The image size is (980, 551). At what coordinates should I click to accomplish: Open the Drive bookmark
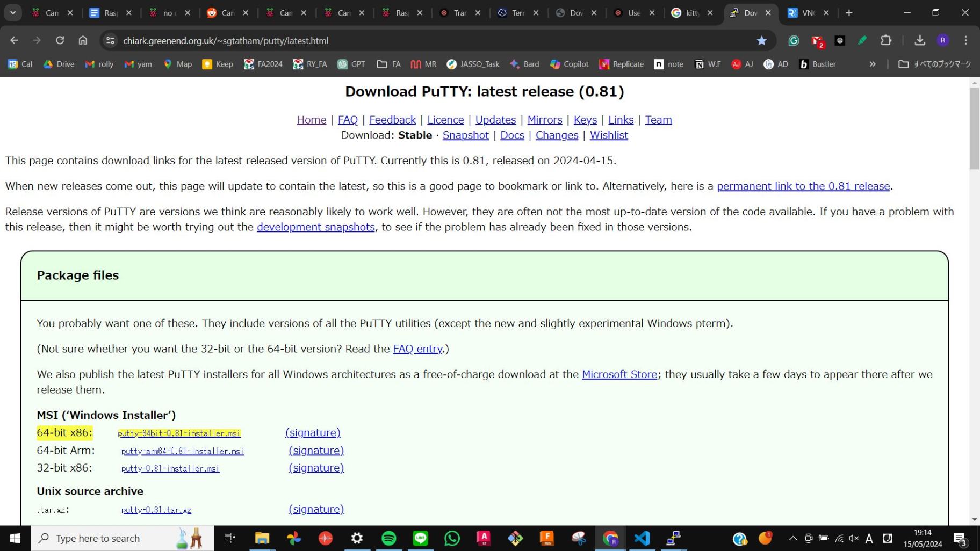point(59,64)
